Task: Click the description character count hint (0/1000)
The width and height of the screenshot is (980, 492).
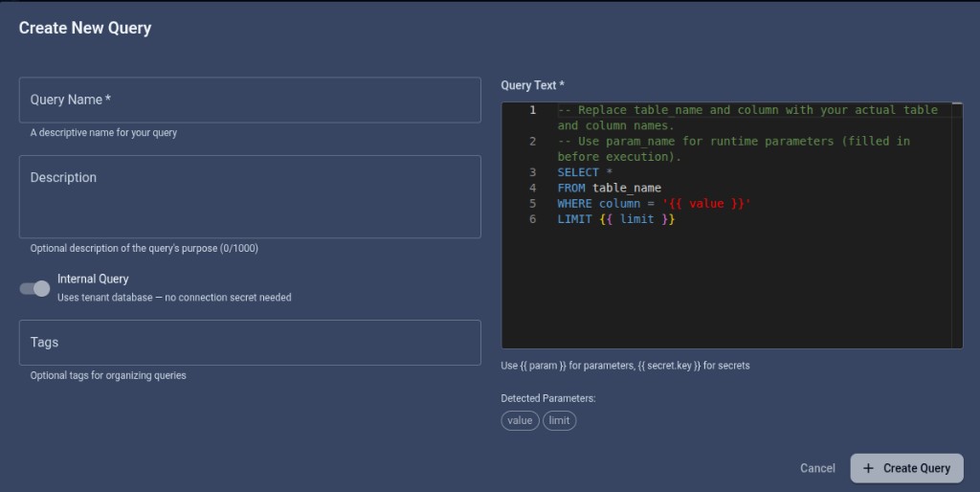Action: (145, 248)
